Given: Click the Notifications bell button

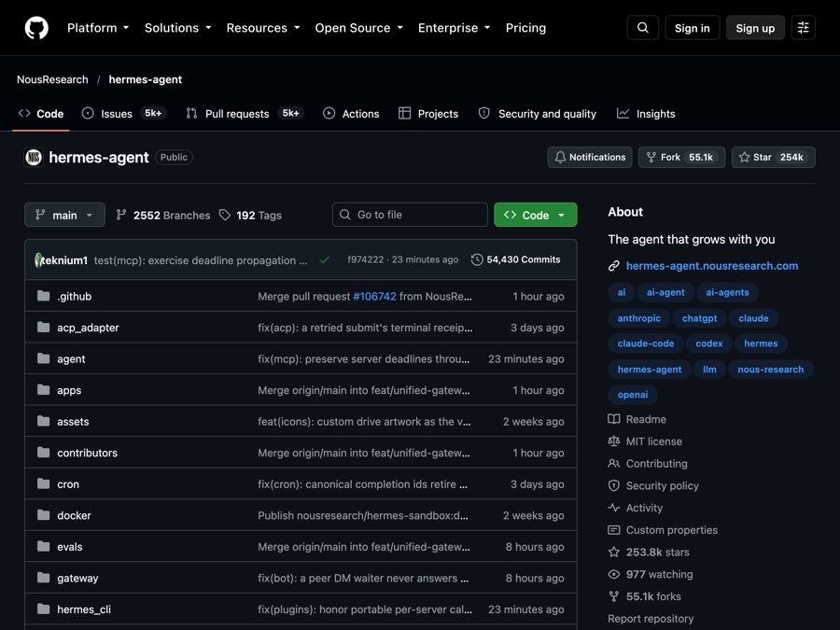Looking at the screenshot, I should pyautogui.click(x=590, y=158).
